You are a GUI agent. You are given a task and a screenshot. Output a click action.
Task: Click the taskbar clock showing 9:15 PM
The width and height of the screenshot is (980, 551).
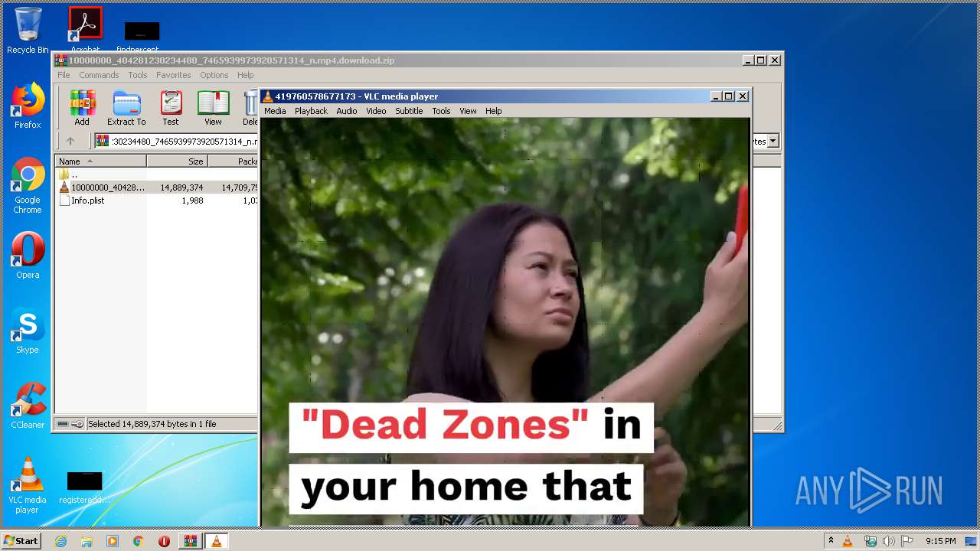point(940,541)
